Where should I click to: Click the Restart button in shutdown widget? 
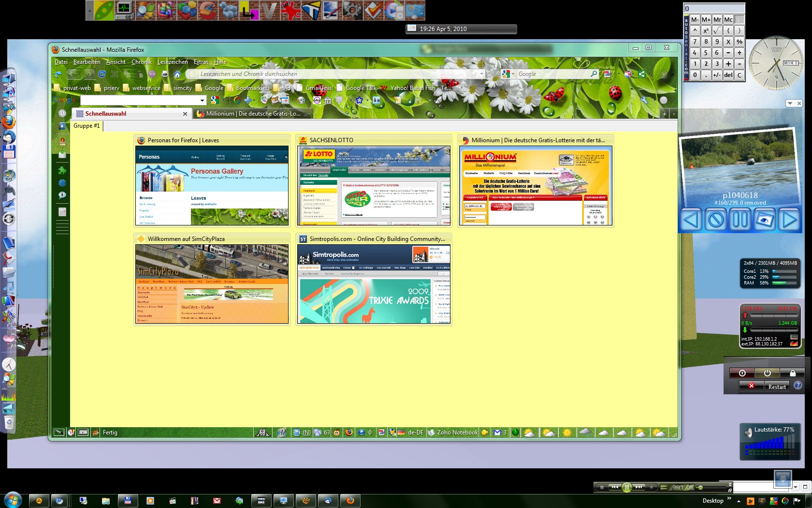tap(777, 387)
